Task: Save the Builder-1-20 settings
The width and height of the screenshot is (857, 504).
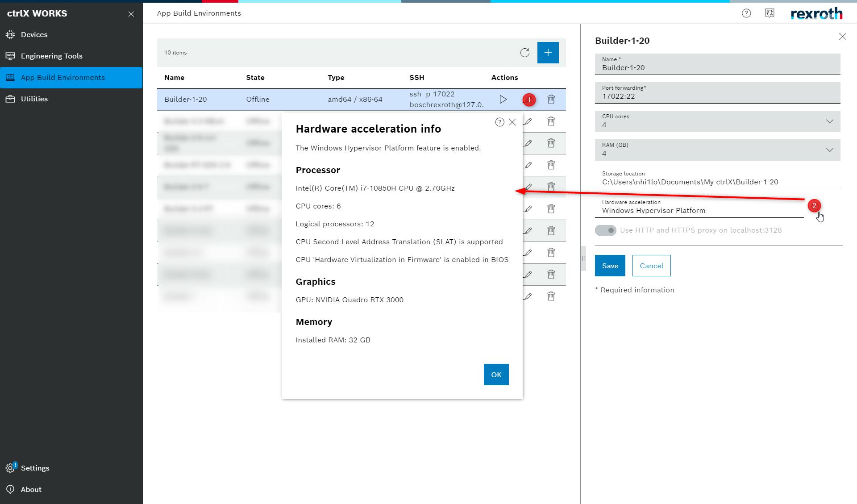Action: [610, 266]
